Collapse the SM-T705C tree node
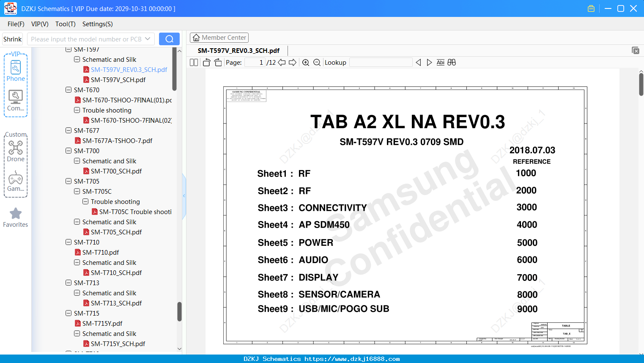The width and height of the screenshot is (644, 363). coord(77,191)
